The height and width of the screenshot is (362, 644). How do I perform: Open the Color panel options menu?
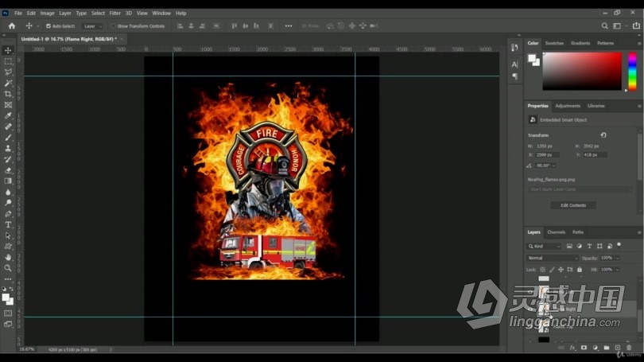click(x=639, y=43)
